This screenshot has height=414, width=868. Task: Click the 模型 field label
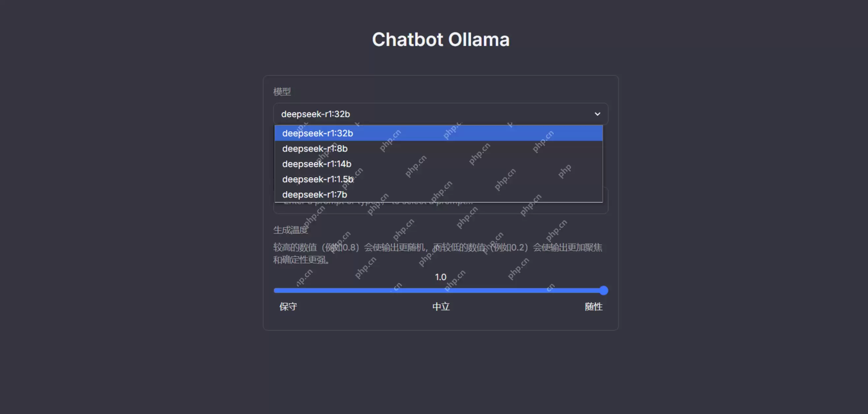point(282,92)
